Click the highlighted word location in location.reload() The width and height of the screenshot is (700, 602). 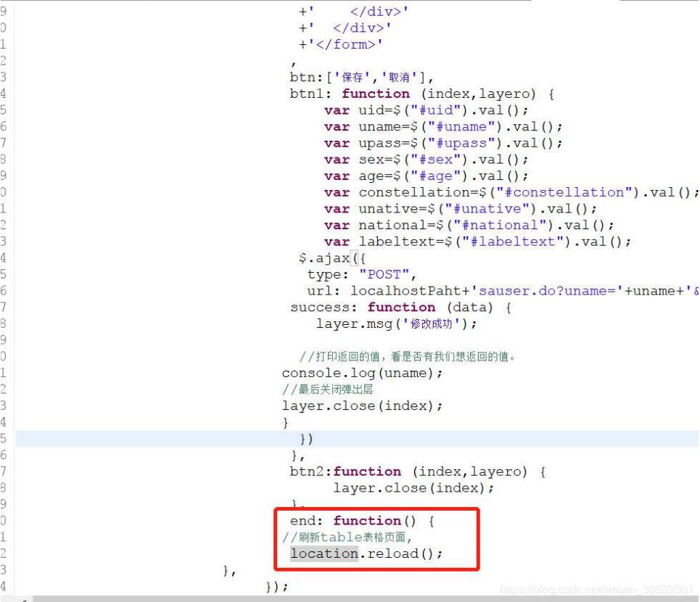(x=324, y=554)
